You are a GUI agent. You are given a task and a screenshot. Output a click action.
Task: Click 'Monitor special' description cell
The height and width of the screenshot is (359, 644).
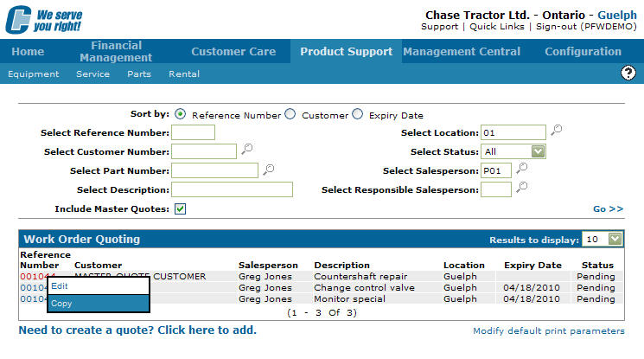(x=349, y=299)
